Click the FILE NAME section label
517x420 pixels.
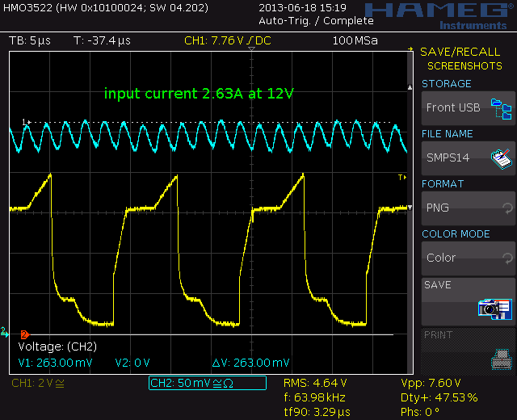pyautogui.click(x=447, y=134)
